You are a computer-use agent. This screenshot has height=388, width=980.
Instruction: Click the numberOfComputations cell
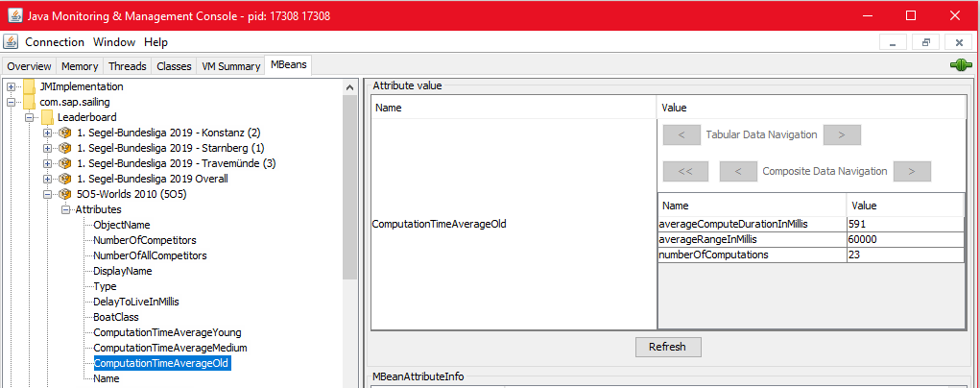click(752, 255)
